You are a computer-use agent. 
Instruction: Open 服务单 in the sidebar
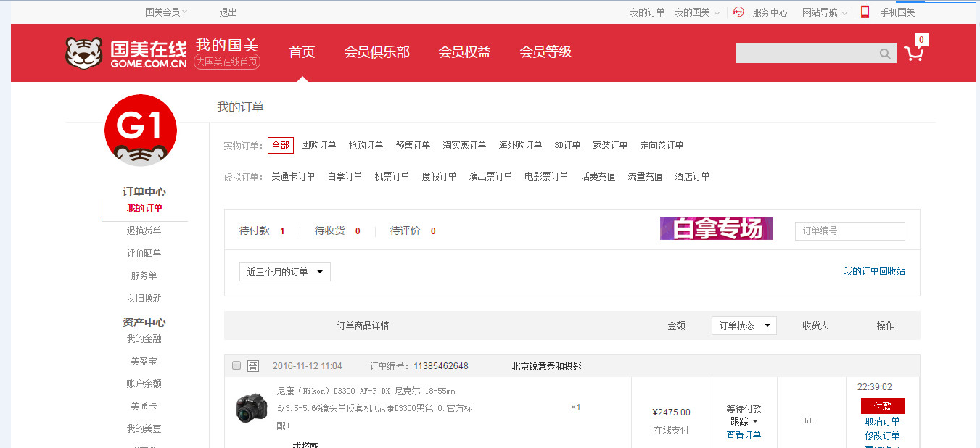click(144, 275)
